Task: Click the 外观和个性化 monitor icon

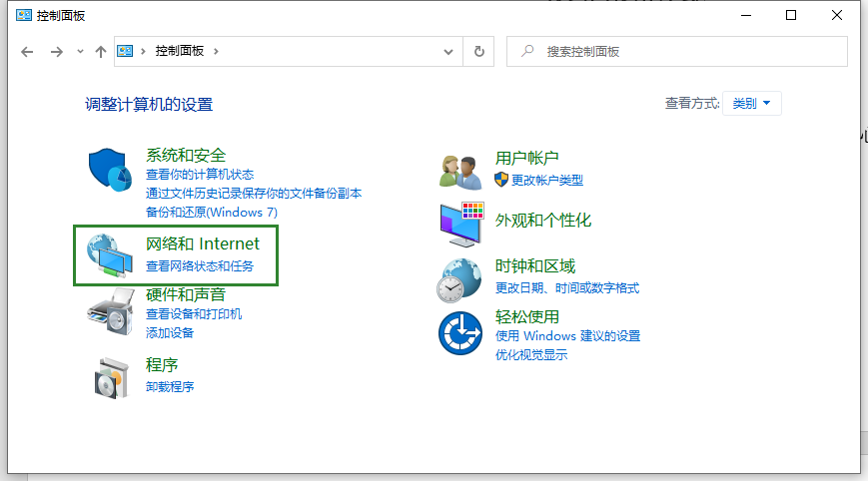Action: pyautogui.click(x=460, y=225)
